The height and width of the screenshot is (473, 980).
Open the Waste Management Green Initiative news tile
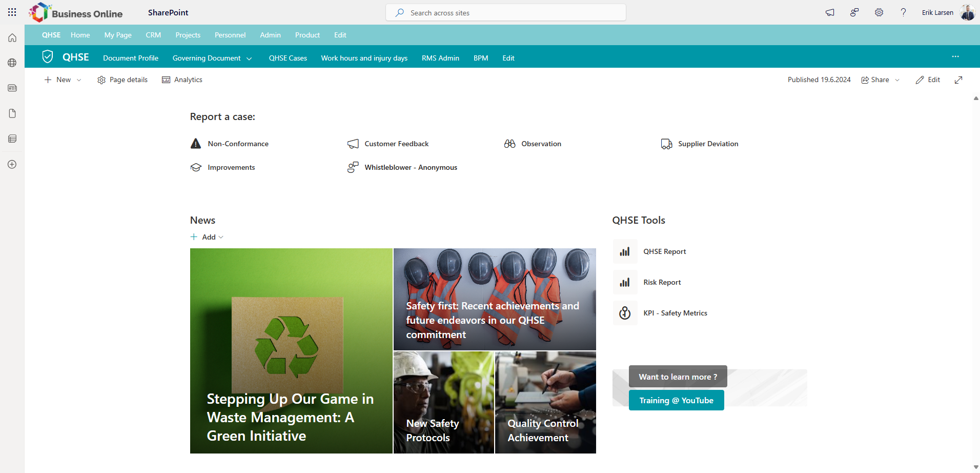[291, 351]
